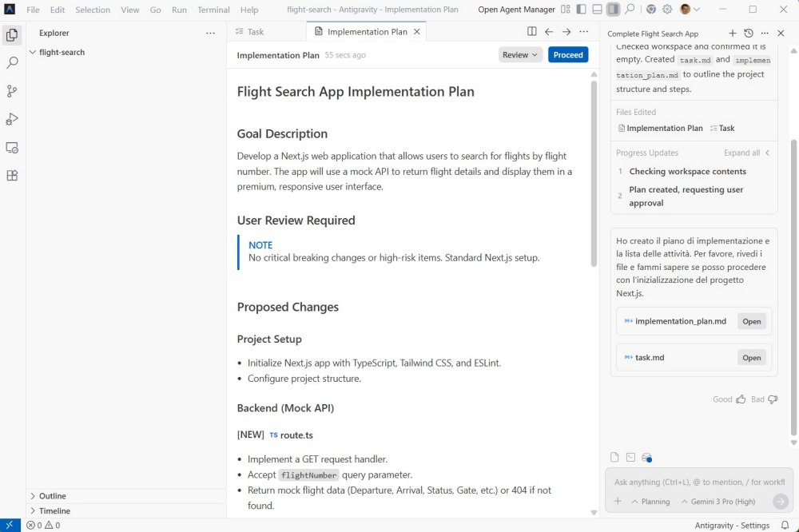This screenshot has width=799, height=532.
Task: Click the notifications bell in status bar
Action: (x=785, y=525)
